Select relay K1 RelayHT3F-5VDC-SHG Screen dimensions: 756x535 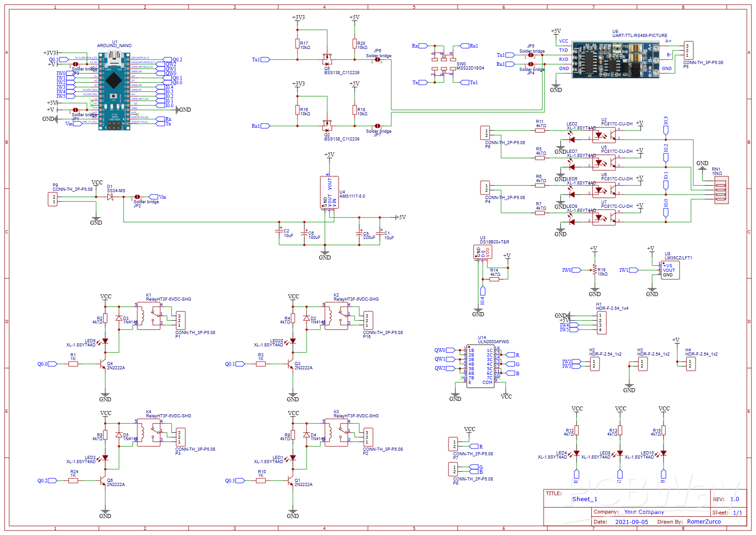tap(149, 317)
